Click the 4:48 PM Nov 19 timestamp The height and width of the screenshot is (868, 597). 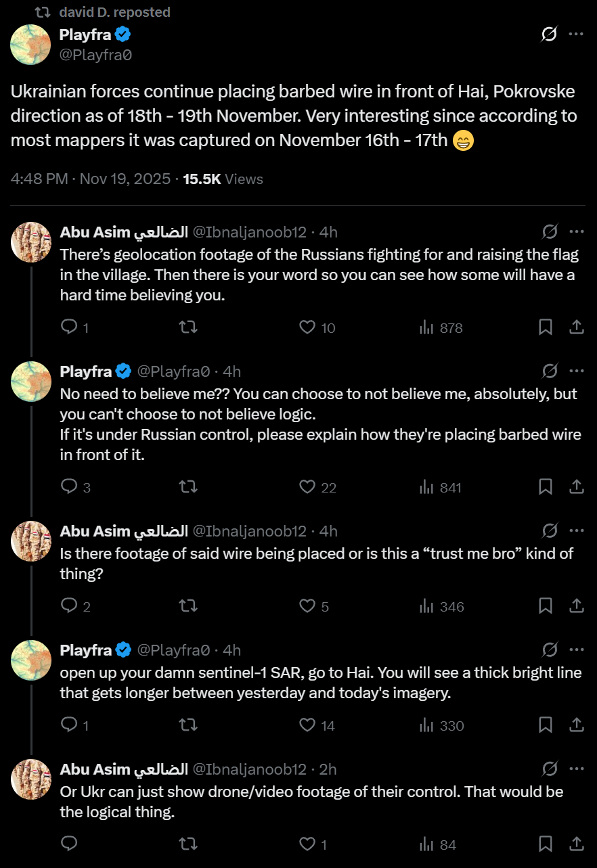point(91,179)
